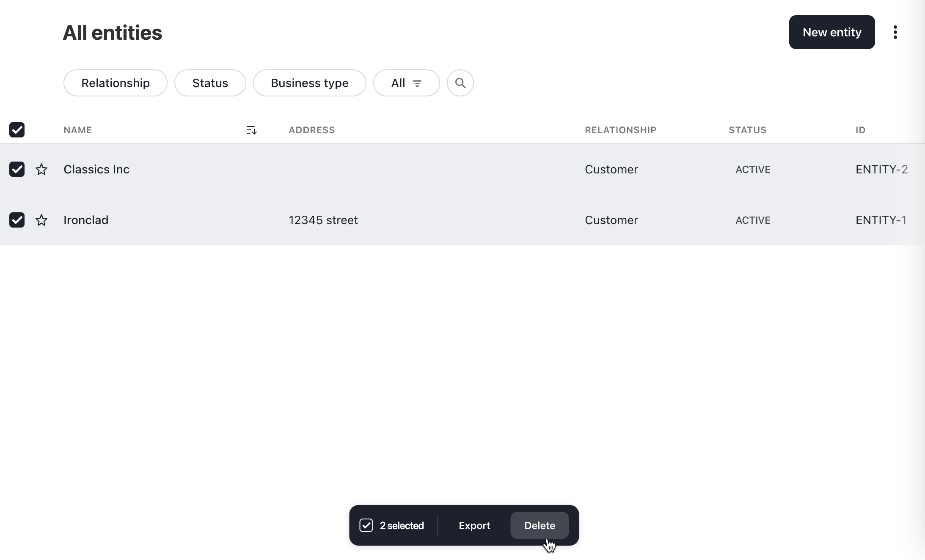925x560 pixels.
Task: Open the Status filter dropdown
Action: [x=210, y=83]
